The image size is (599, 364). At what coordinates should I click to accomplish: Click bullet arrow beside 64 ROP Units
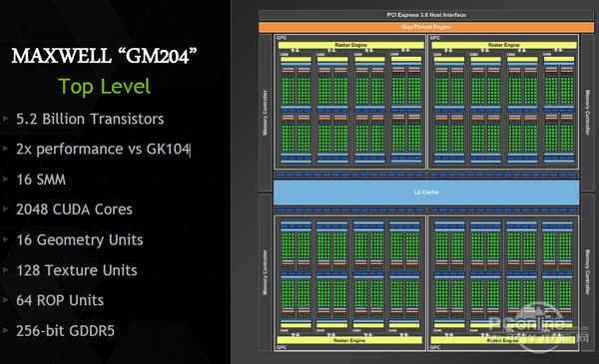pos(5,300)
